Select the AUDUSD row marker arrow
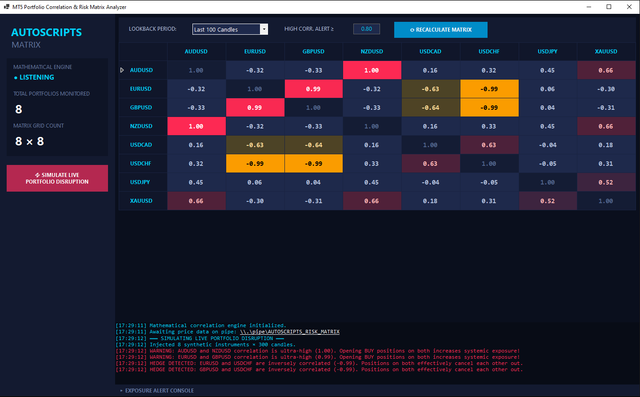This screenshot has height=397, width=640. coord(122,70)
